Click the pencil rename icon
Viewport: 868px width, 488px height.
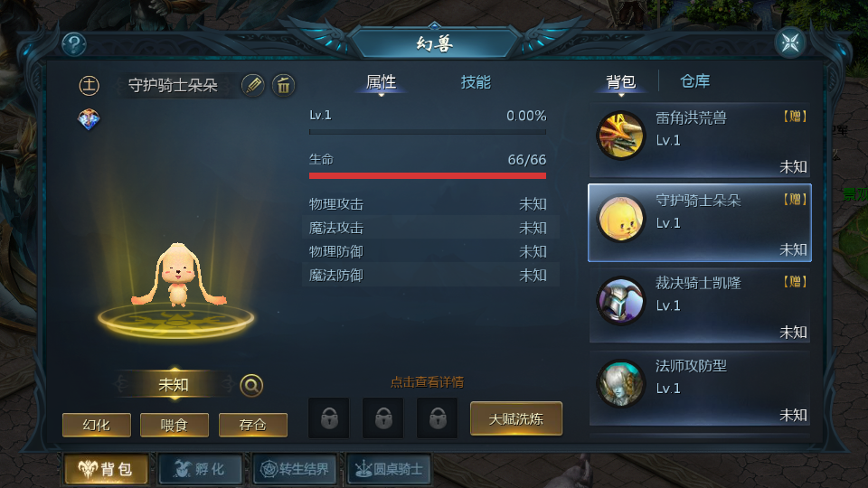point(253,85)
